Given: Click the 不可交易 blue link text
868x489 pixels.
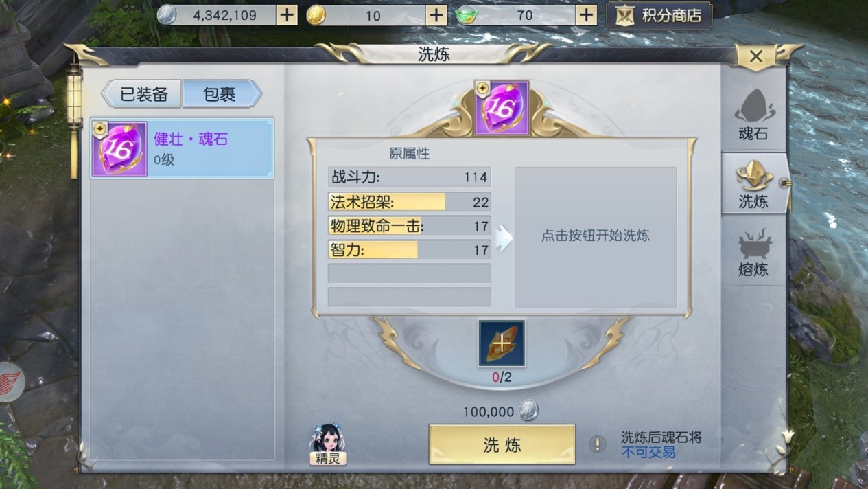Looking at the screenshot, I should (648, 452).
